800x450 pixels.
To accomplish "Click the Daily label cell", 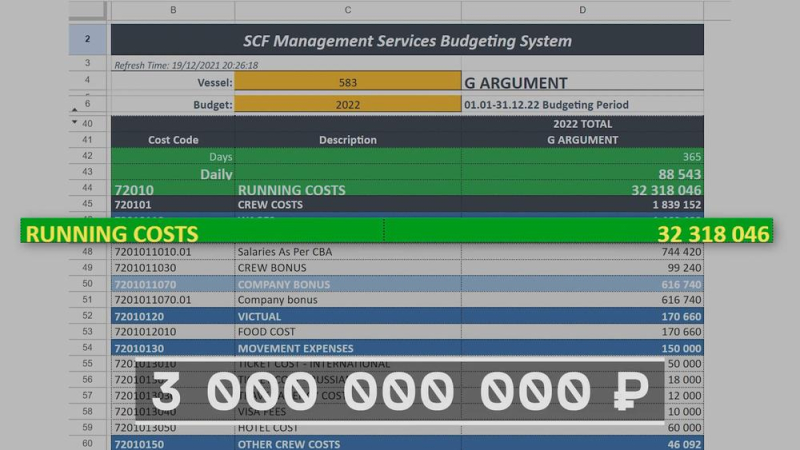I will tap(216, 174).
